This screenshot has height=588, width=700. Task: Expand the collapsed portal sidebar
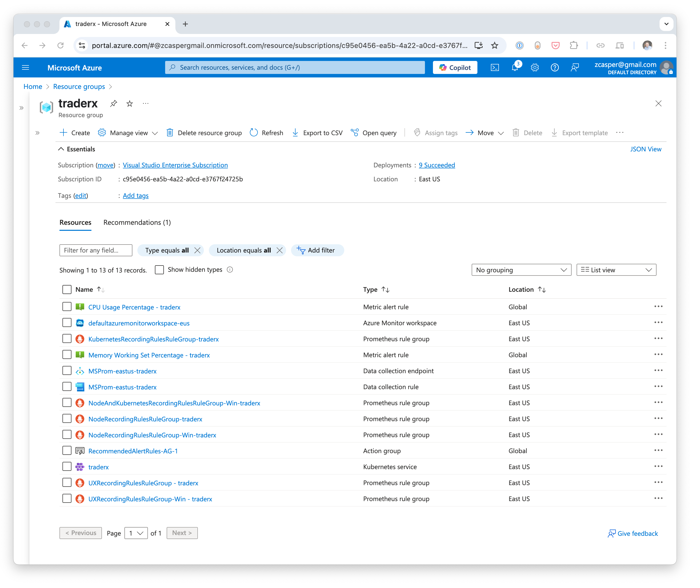pyautogui.click(x=21, y=108)
